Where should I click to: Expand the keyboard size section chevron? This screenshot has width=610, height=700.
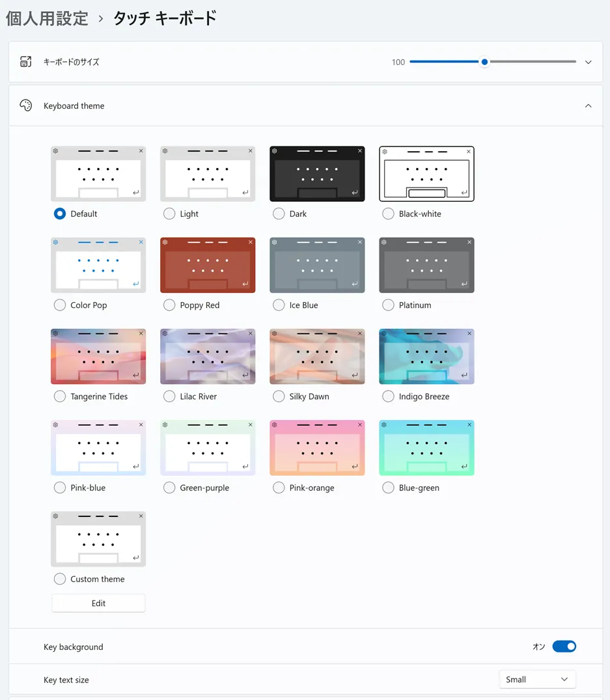coord(588,62)
